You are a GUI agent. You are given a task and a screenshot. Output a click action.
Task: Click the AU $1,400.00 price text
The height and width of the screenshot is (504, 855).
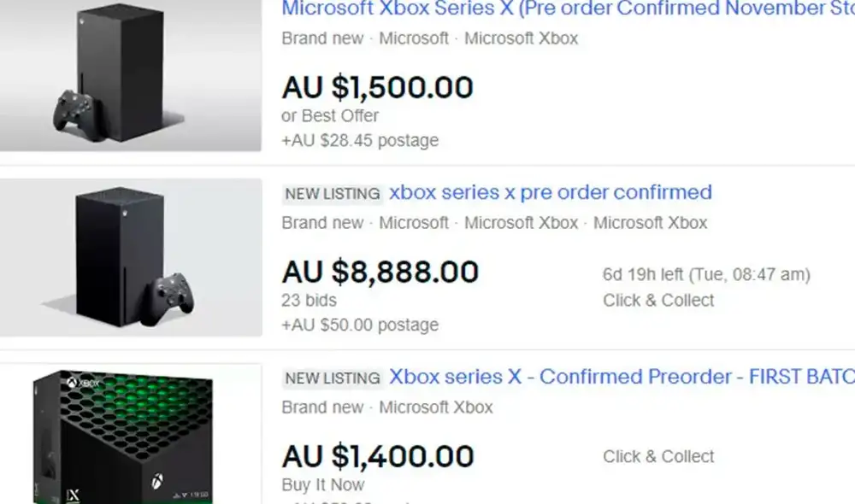(377, 455)
